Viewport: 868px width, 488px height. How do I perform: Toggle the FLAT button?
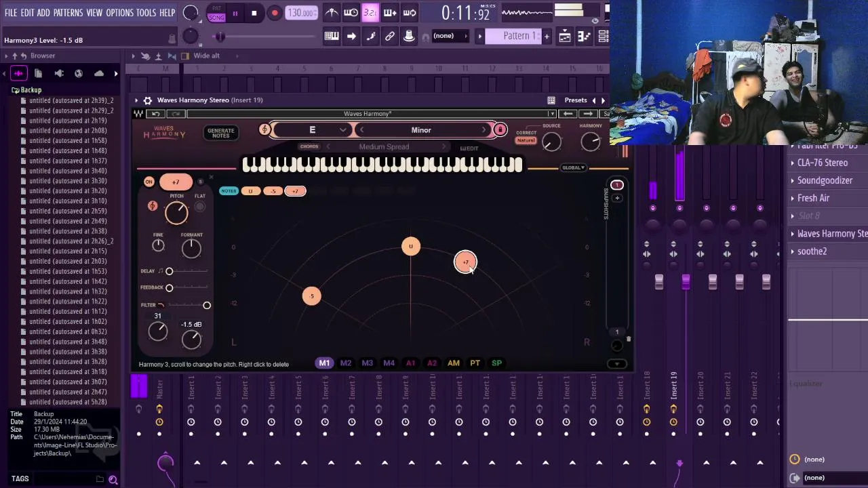[200, 206]
